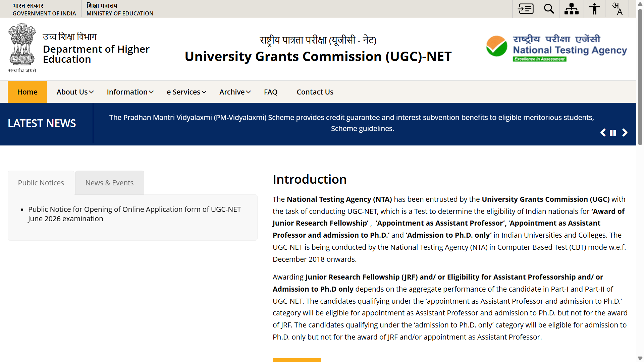Click the National Emblem of India logo
This screenshot has width=644, height=362.
22,48
